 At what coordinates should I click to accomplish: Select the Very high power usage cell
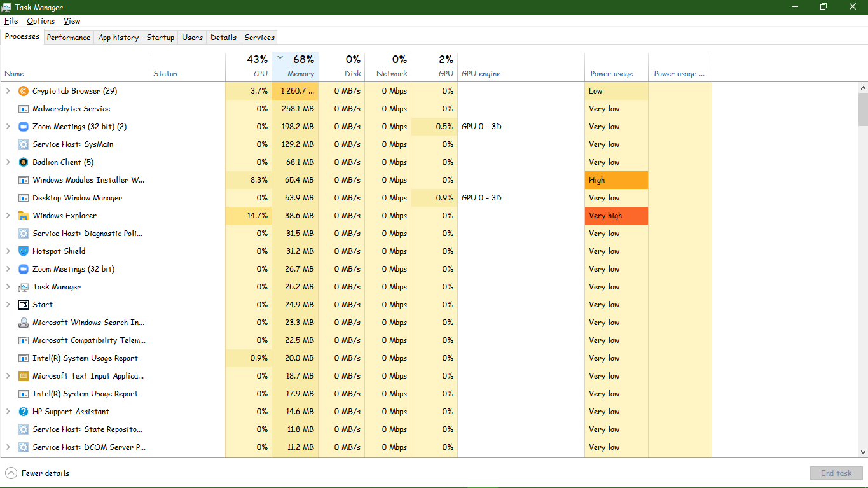click(x=616, y=216)
